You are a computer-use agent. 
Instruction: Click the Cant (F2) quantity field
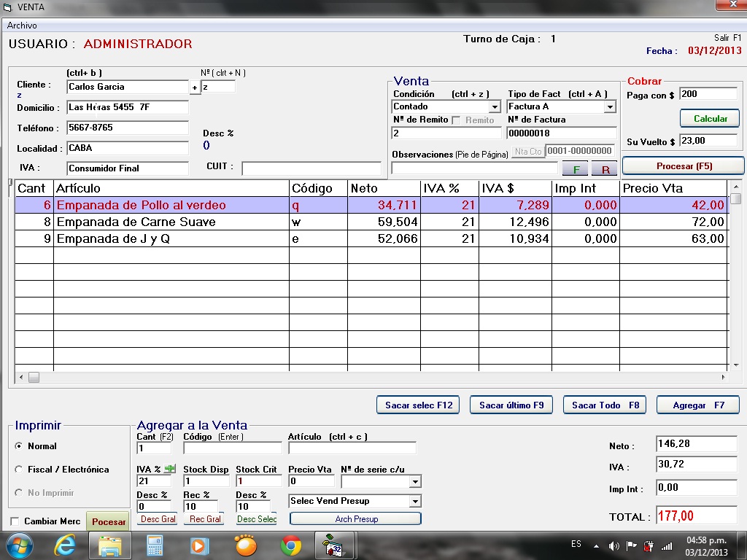pyautogui.click(x=154, y=448)
